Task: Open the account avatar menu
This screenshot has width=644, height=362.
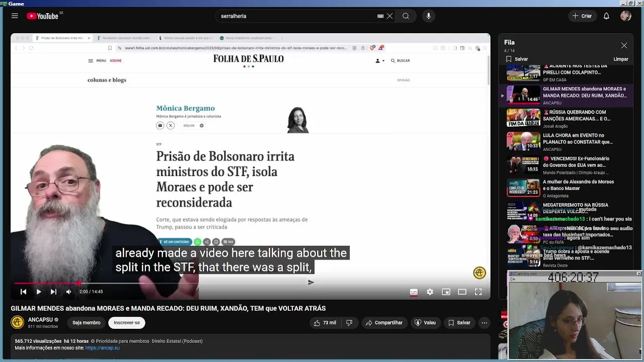Action: click(x=626, y=16)
